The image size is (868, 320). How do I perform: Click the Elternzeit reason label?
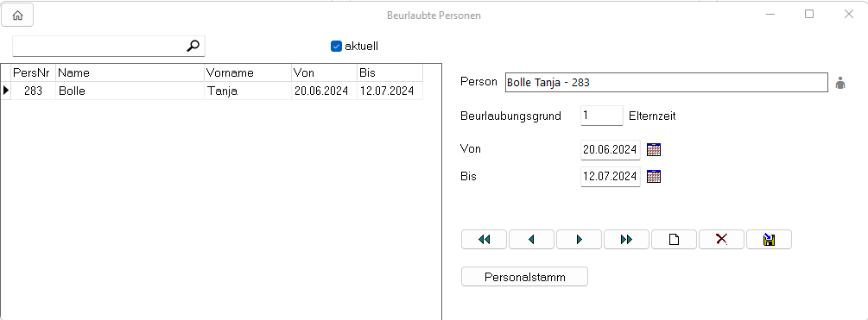pos(652,116)
